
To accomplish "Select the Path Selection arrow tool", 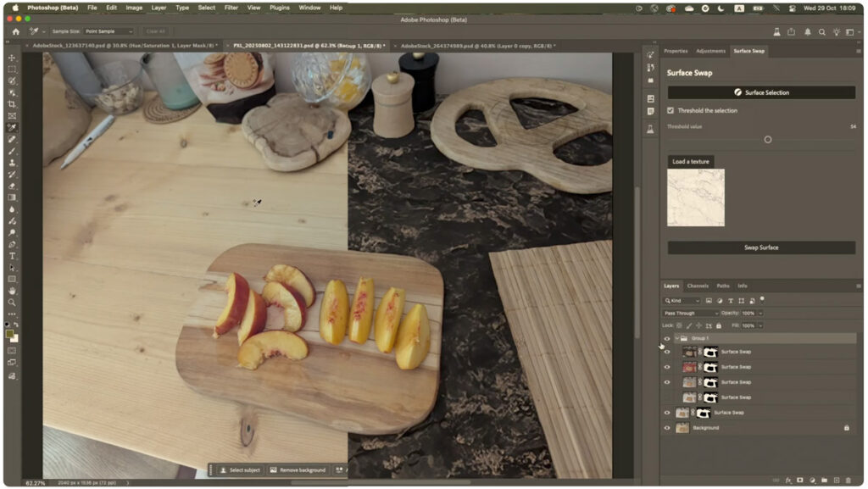I will [x=12, y=267].
